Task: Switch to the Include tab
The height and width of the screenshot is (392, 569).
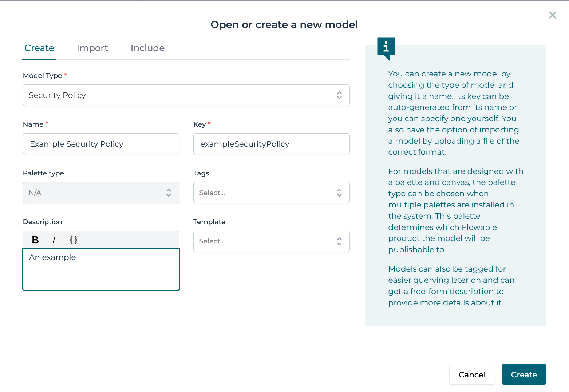Action: click(x=147, y=48)
